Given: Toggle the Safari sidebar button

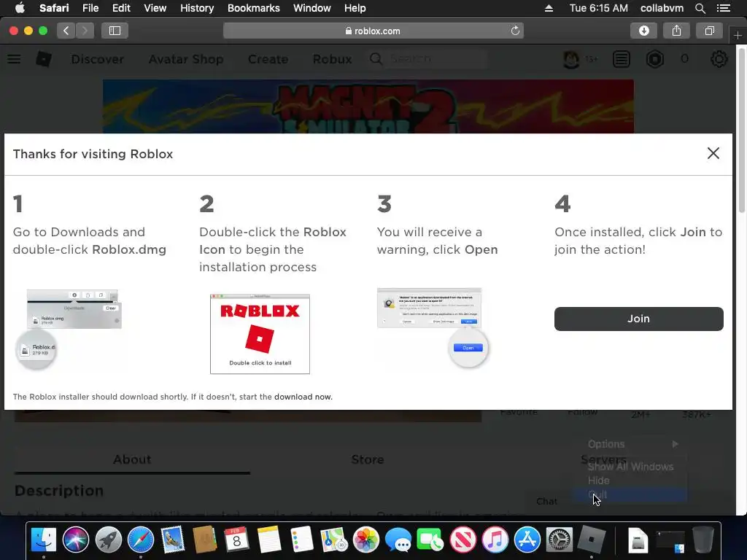Looking at the screenshot, I should coord(115,31).
